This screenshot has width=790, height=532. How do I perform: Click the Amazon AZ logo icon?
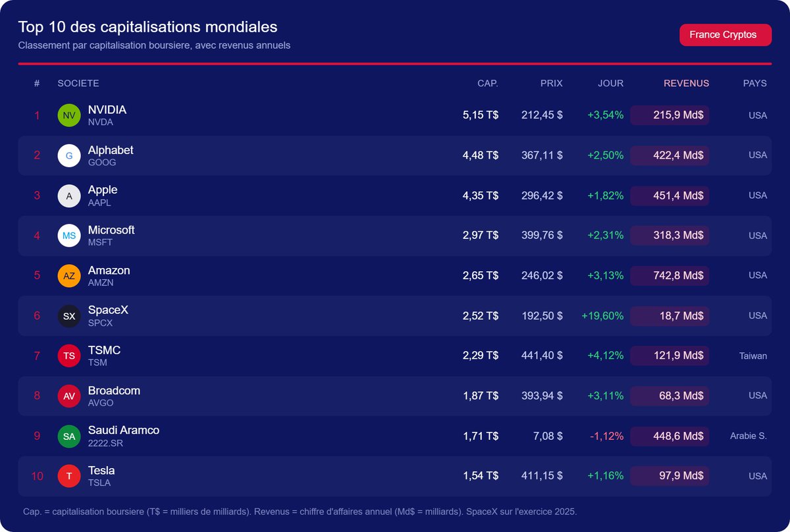click(69, 276)
